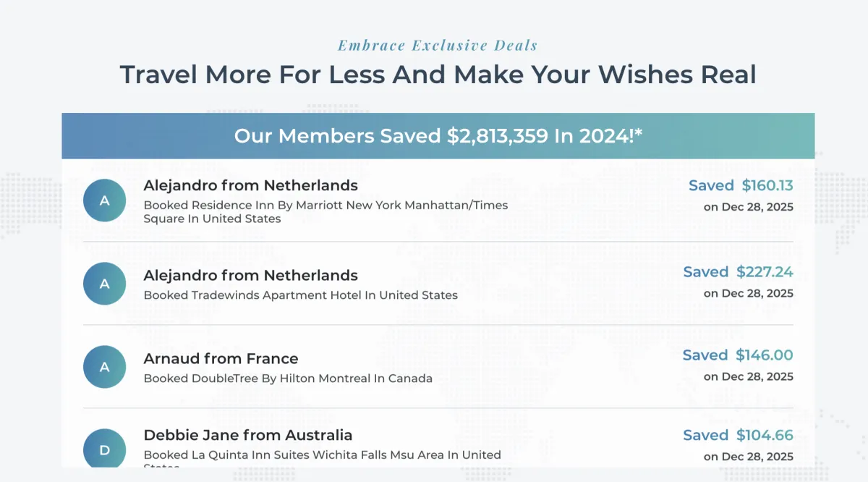Image resolution: width=868 pixels, height=482 pixels.
Task: Click second Alejandro avatar beside Tradewinds booking
Action: [105, 284]
